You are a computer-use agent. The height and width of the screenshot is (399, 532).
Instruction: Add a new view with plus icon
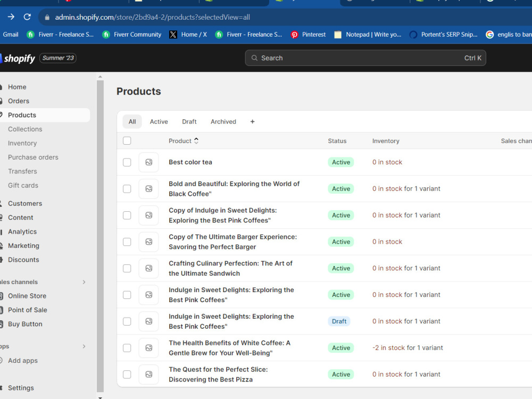pos(252,121)
